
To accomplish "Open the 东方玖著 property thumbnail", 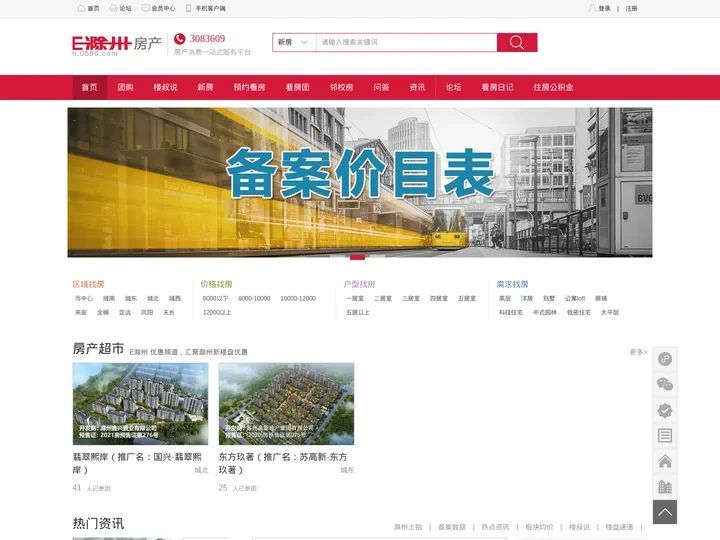I will pos(287,404).
